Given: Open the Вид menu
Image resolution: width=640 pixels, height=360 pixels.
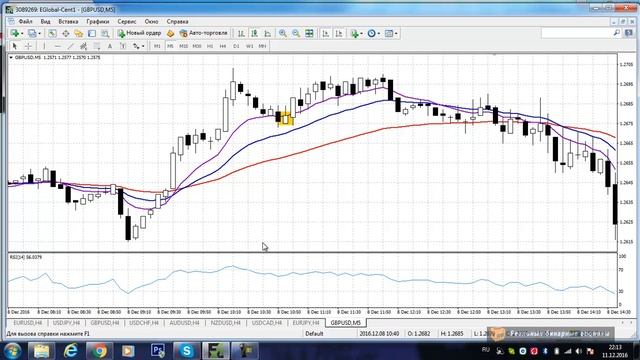Looking at the screenshot, I should click(45, 21).
